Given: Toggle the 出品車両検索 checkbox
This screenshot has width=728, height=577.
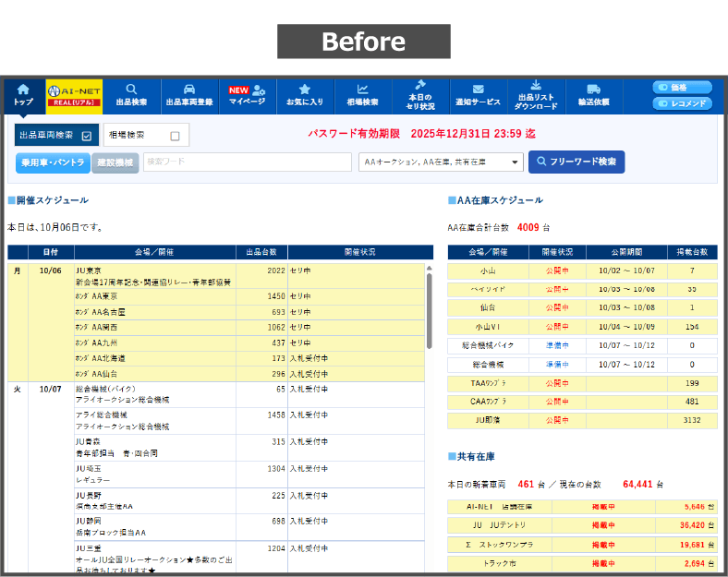Looking at the screenshot, I should tap(87, 136).
